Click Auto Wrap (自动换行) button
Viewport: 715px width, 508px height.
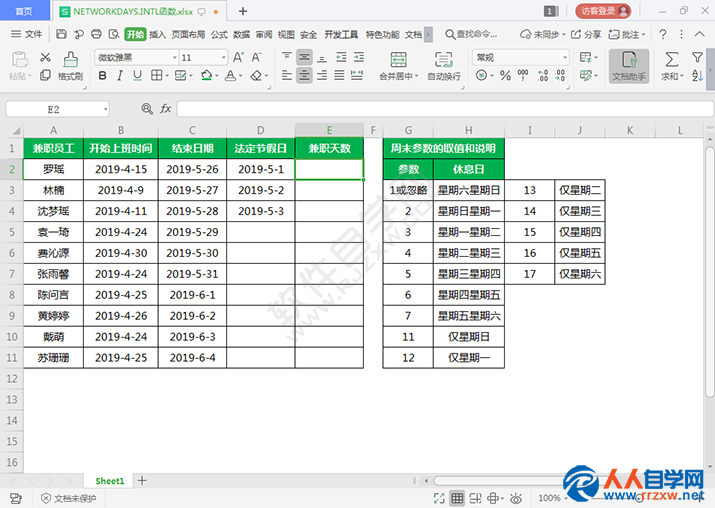tap(444, 66)
